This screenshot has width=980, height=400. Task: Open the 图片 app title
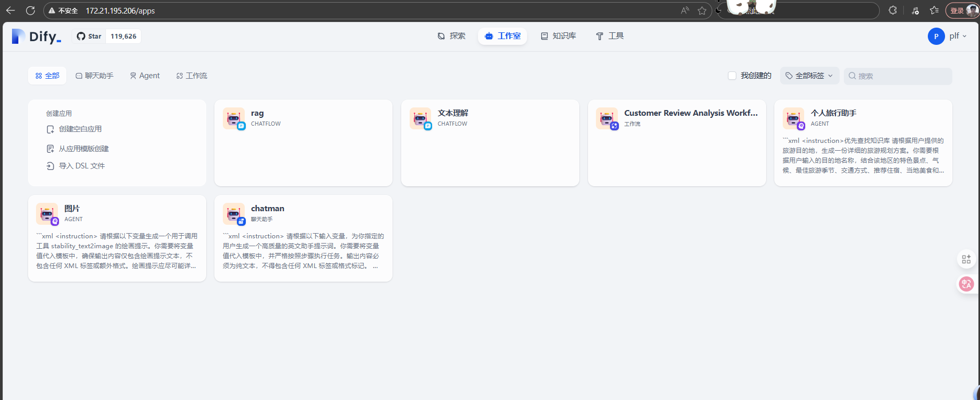(x=72, y=209)
